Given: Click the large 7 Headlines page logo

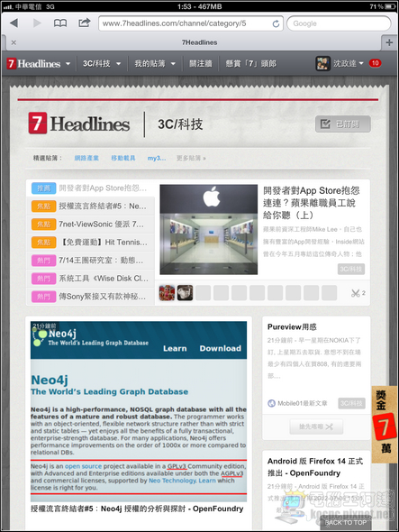Looking at the screenshot, I should [79, 124].
